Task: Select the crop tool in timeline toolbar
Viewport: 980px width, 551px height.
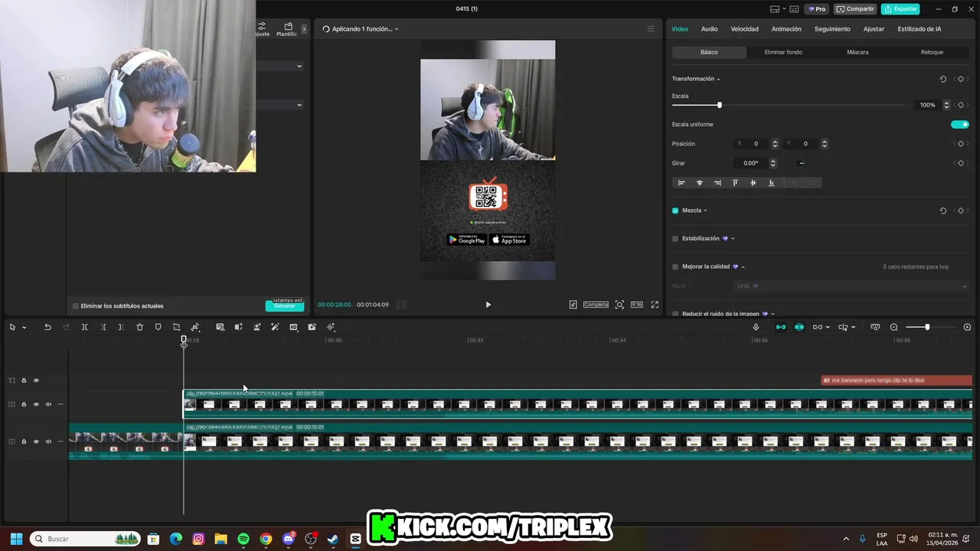Action: (x=176, y=327)
